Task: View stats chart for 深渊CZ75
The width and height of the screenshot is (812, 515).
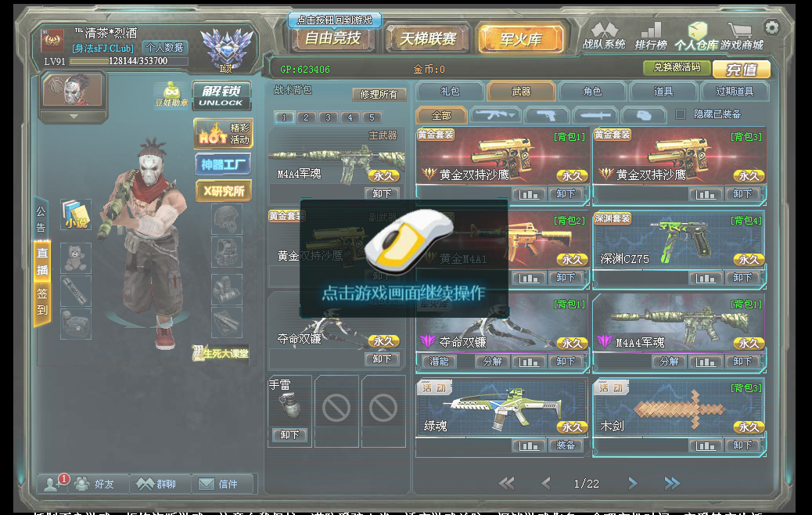Action: 706,278
